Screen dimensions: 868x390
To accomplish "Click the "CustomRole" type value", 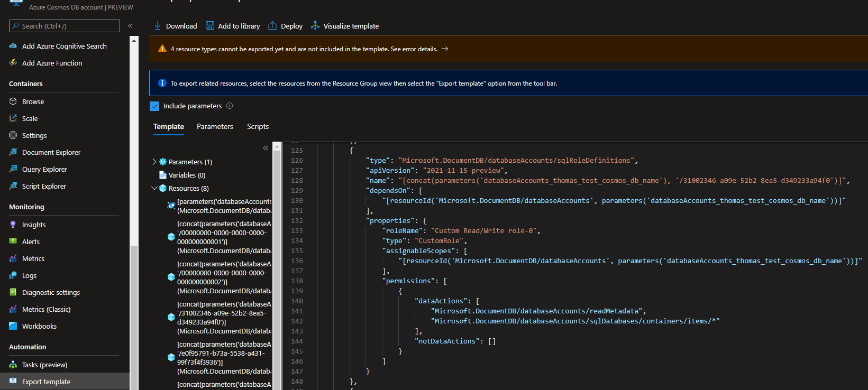I will tap(439, 241).
